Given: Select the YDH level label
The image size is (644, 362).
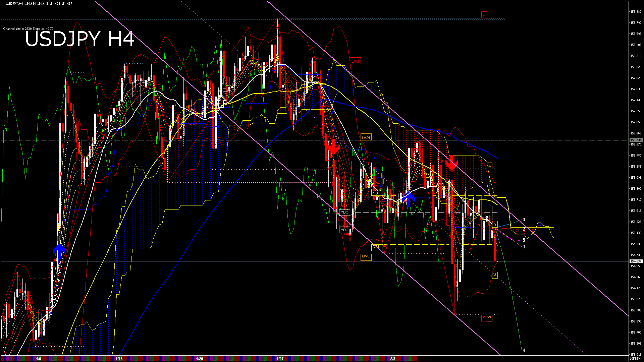Looking at the screenshot, I should coord(377,193).
